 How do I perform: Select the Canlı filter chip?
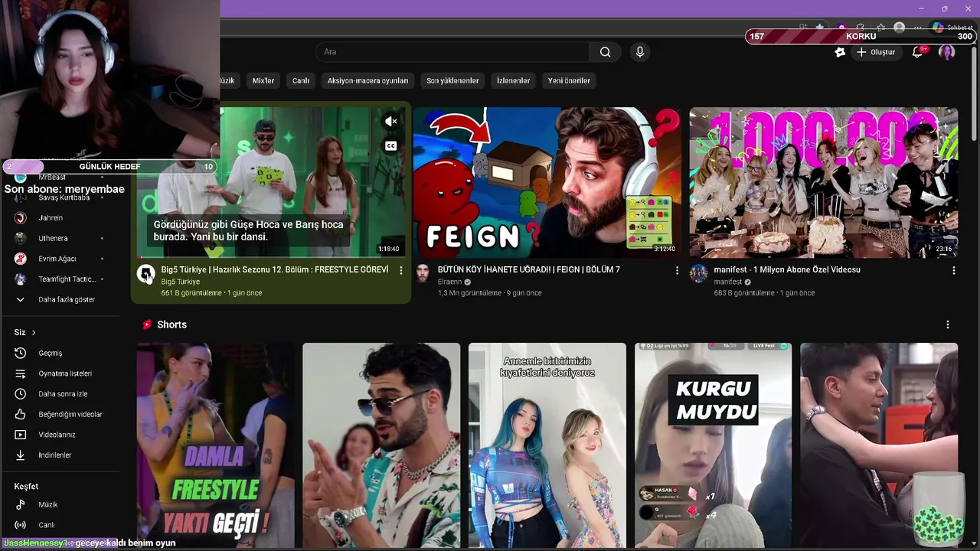[x=301, y=80]
